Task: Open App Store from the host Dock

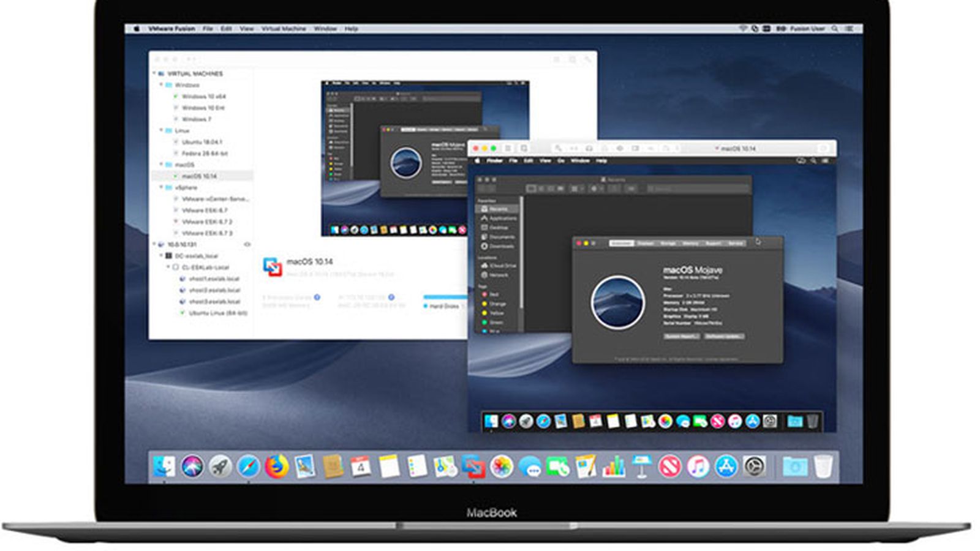Action: pos(726,467)
